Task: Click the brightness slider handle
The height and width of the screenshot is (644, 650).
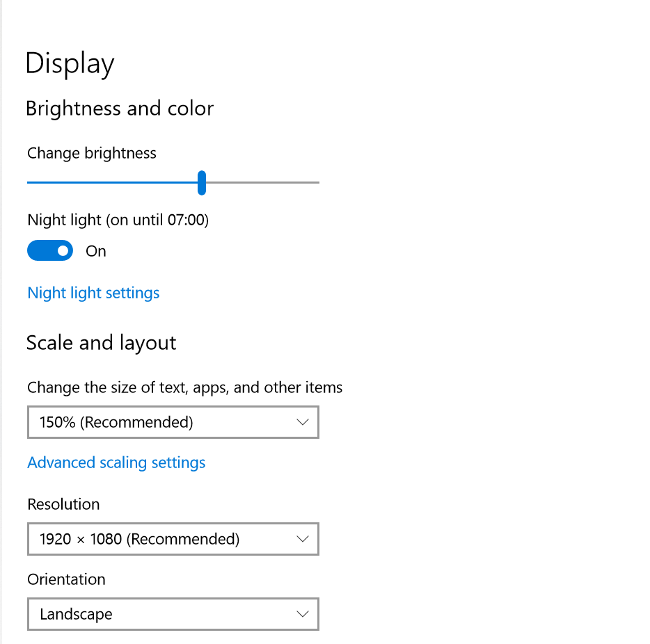Action: coord(202,183)
